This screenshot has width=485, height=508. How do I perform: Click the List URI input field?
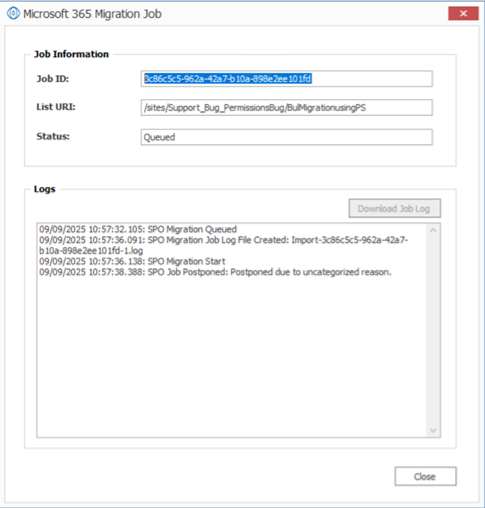[287, 108]
